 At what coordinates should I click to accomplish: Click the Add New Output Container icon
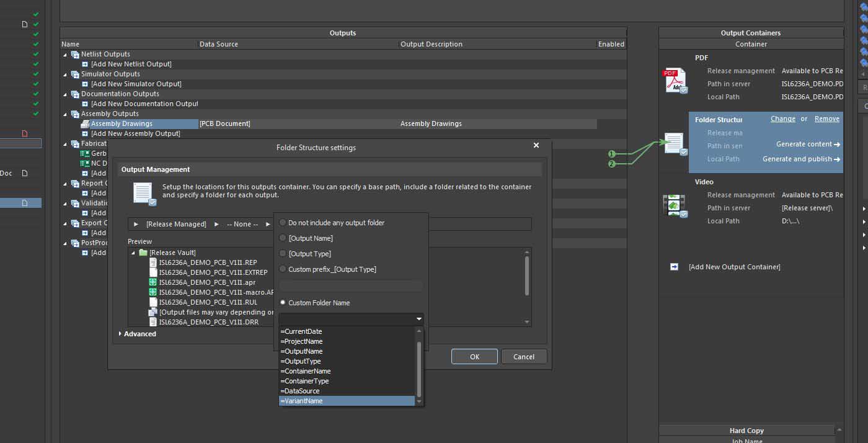(x=674, y=267)
